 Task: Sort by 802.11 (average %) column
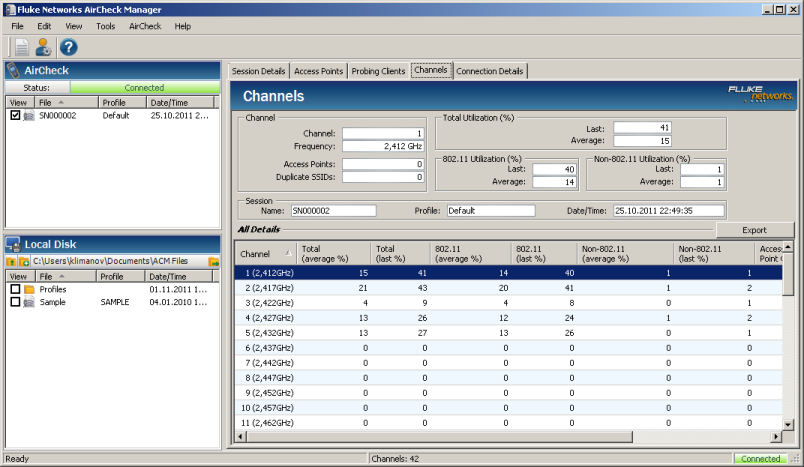coord(471,254)
